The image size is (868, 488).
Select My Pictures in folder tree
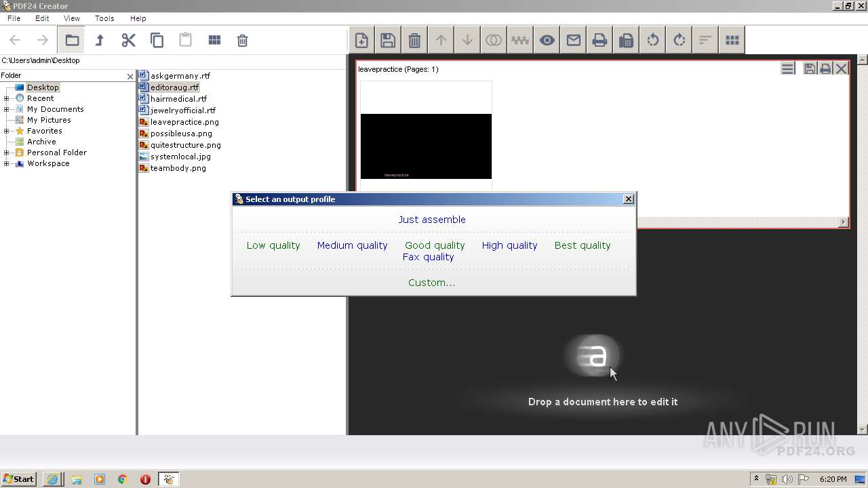(49, 120)
